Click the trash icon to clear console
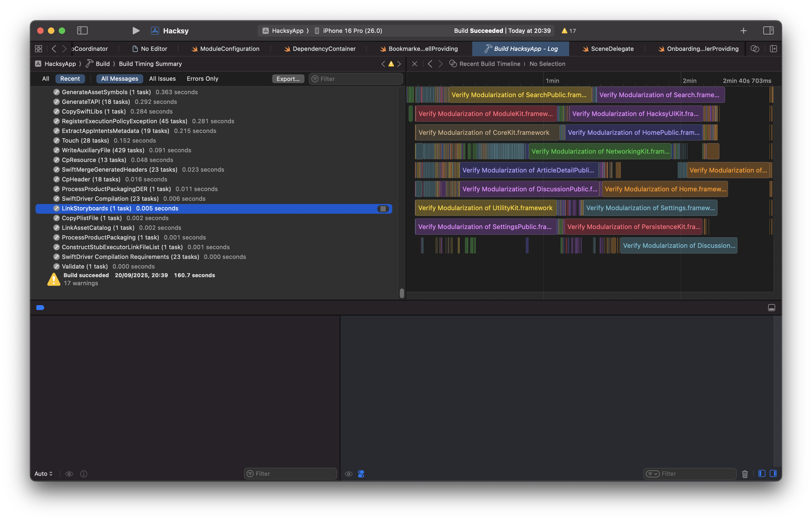The width and height of the screenshot is (812, 521). (x=745, y=474)
